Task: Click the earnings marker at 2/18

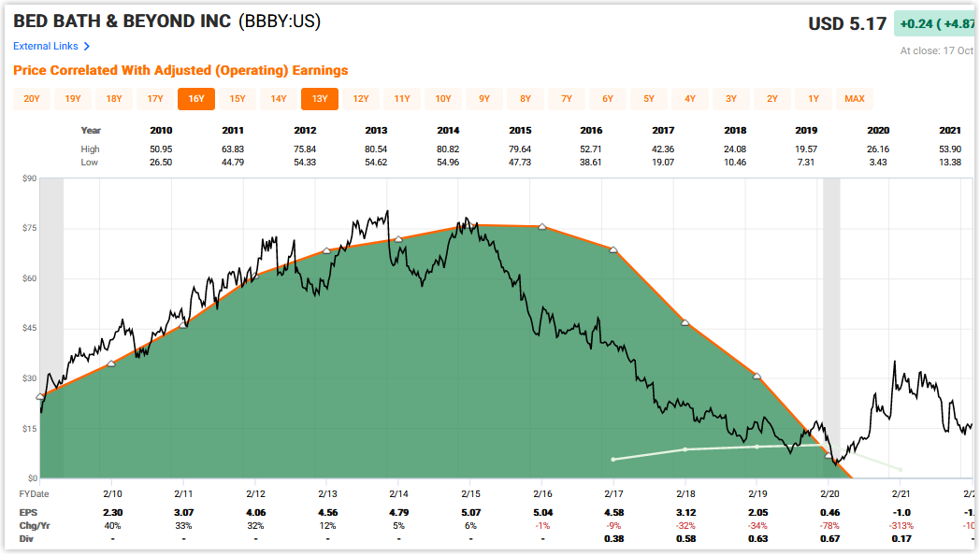Action: click(685, 322)
